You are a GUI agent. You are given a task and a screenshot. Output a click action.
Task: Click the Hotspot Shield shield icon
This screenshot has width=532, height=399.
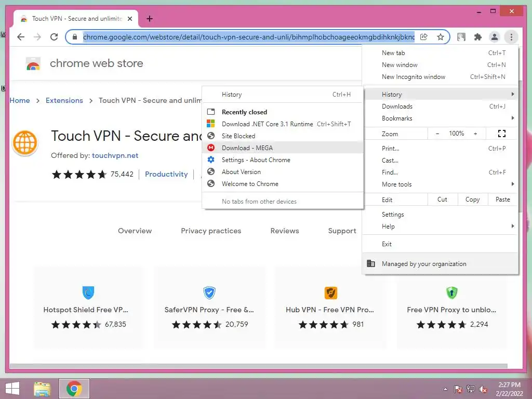pyautogui.click(x=88, y=292)
